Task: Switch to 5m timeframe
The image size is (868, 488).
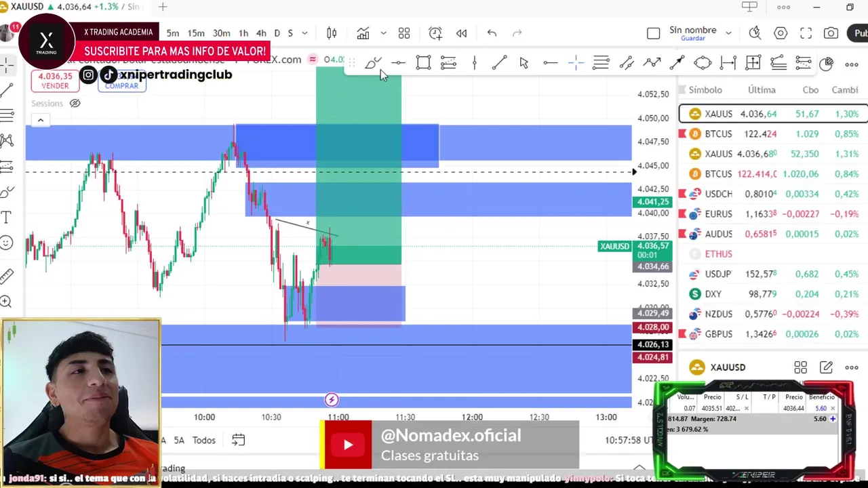Action: coord(173,33)
